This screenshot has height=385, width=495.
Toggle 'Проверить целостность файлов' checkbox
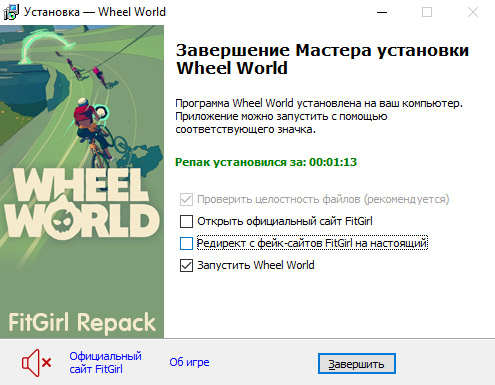click(x=186, y=199)
